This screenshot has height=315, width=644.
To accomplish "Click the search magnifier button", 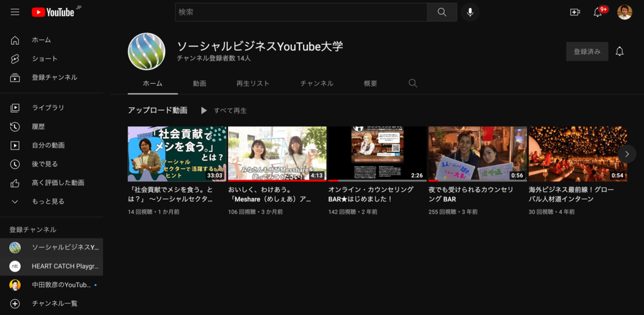I will point(442,12).
